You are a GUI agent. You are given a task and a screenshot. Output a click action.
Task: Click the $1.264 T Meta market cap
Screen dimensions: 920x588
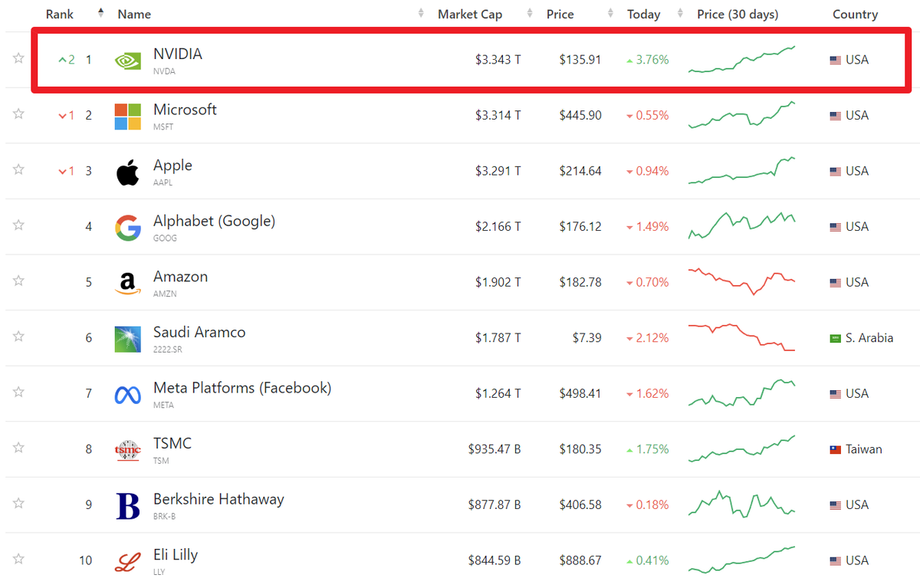pyautogui.click(x=498, y=393)
